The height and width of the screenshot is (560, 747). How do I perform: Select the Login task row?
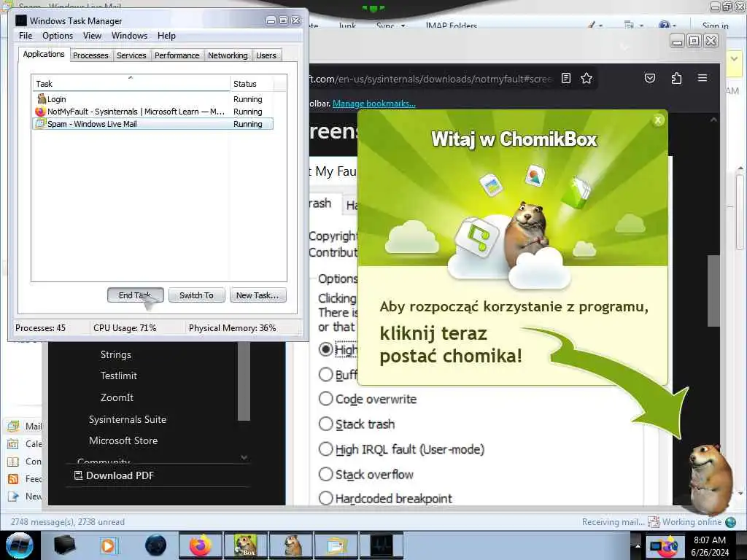click(x=152, y=99)
